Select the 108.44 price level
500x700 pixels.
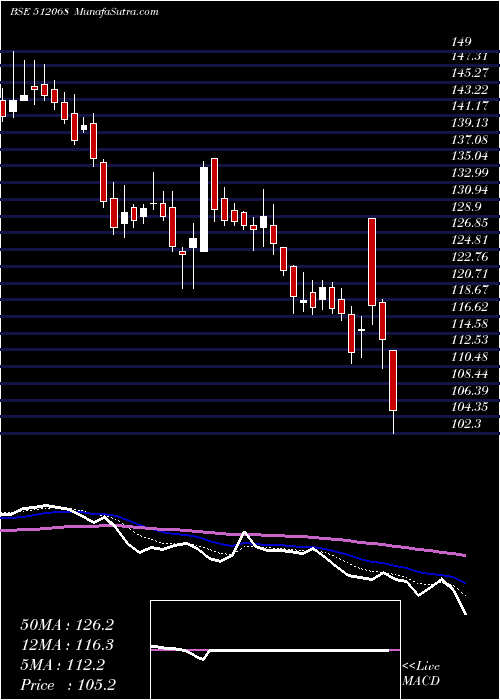pos(470,374)
